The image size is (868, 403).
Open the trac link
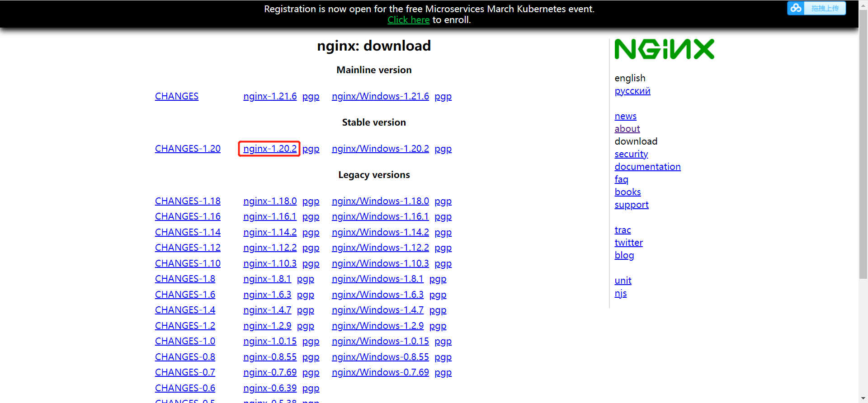tap(623, 230)
